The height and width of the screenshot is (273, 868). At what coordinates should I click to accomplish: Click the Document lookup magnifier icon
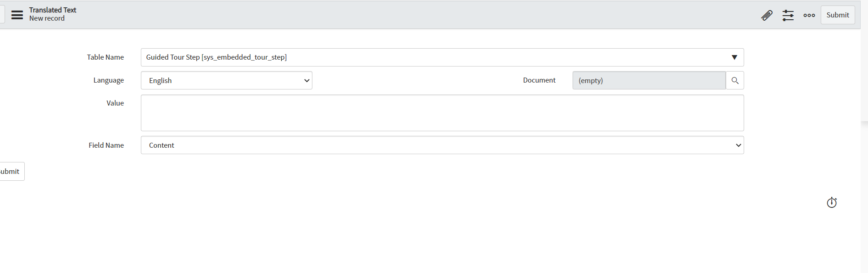pyautogui.click(x=735, y=80)
